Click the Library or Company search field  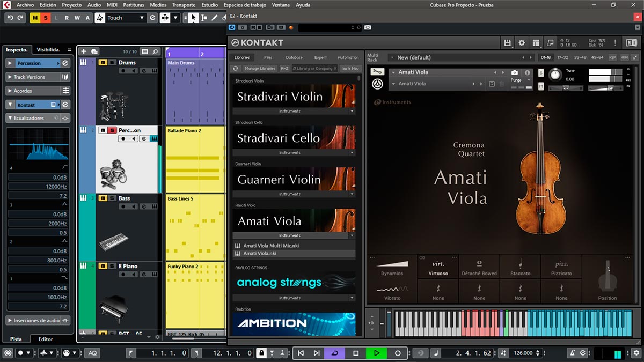click(315, 68)
